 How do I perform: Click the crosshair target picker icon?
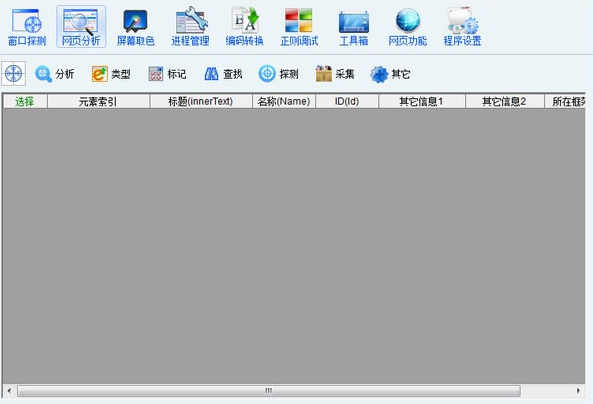14,73
